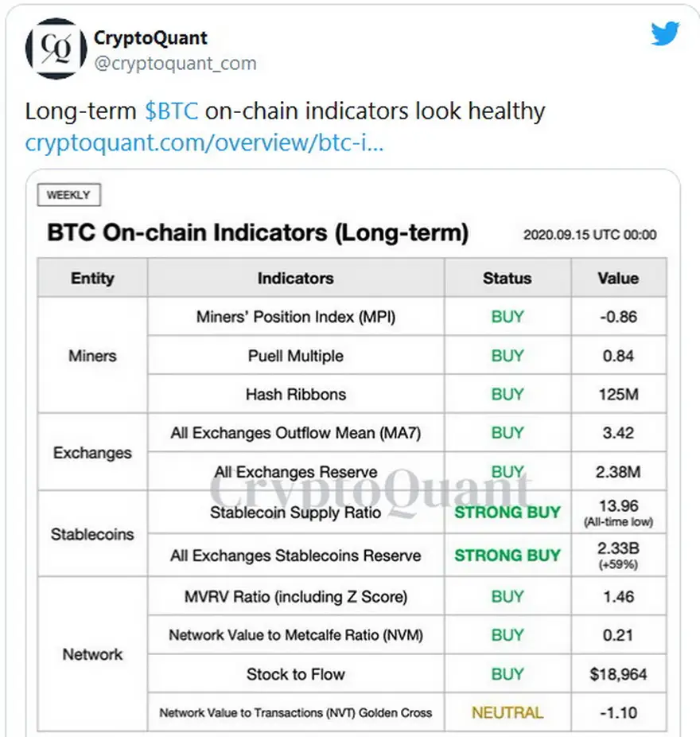Click the Exchanges entity cell
The width and height of the screenshot is (700, 737).
pyautogui.click(x=92, y=453)
